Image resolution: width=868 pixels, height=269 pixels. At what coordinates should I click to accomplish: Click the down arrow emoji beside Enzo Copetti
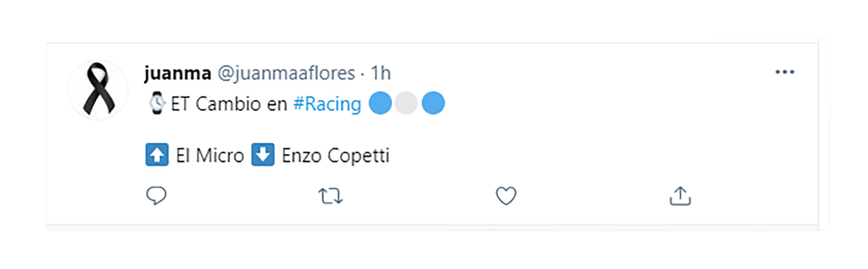(263, 155)
